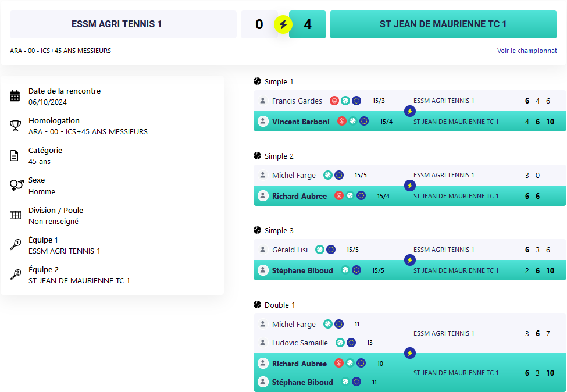This screenshot has width=567, height=392.
Task: Click the ST JEAN DE MAURIENNE TC 1 header
Action: point(443,24)
